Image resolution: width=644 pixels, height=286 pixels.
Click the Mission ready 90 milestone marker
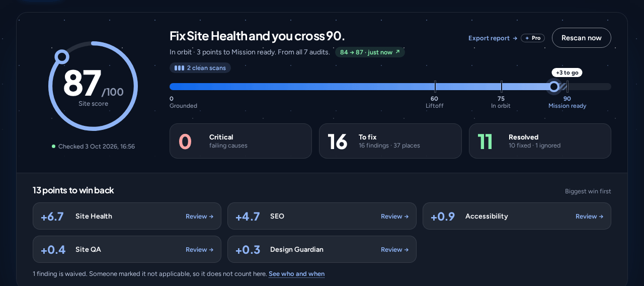[x=567, y=87]
